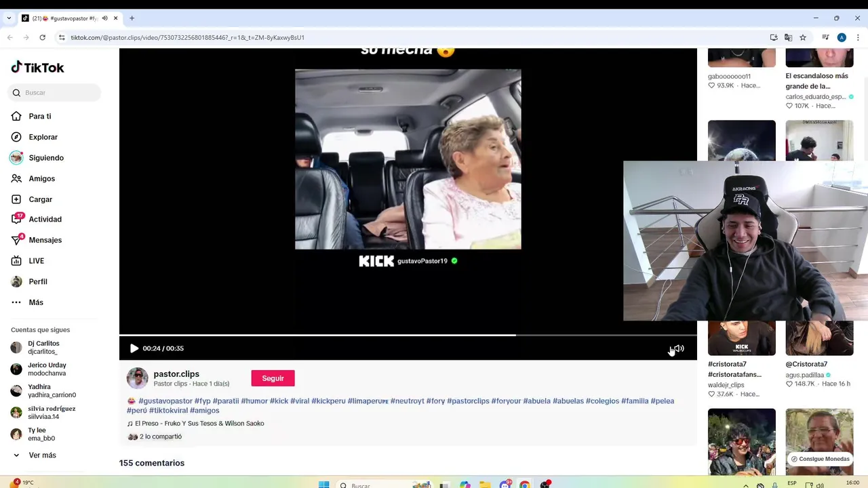
Task: Open the Cargar upload page
Action: click(40, 199)
